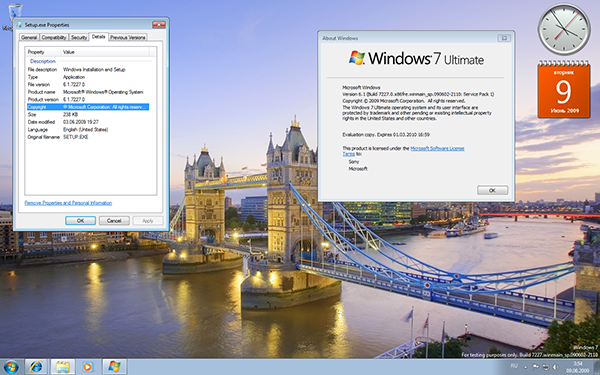Click OK in Setup.exe Properties
Viewport: 600px width, 375px height.
click(x=80, y=221)
